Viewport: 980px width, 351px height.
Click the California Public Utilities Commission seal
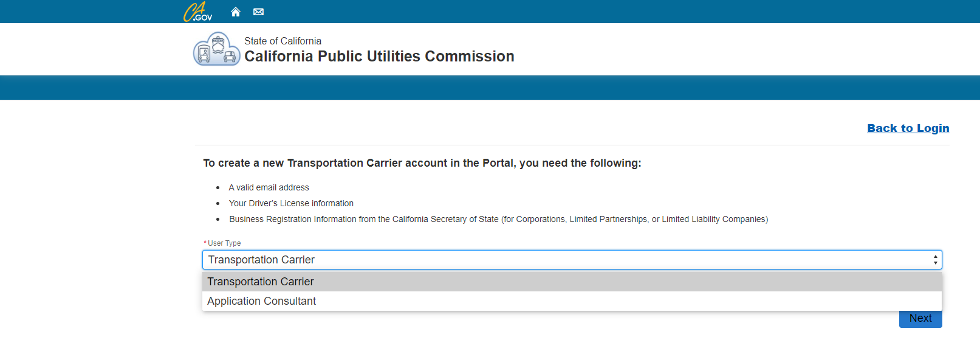point(216,49)
